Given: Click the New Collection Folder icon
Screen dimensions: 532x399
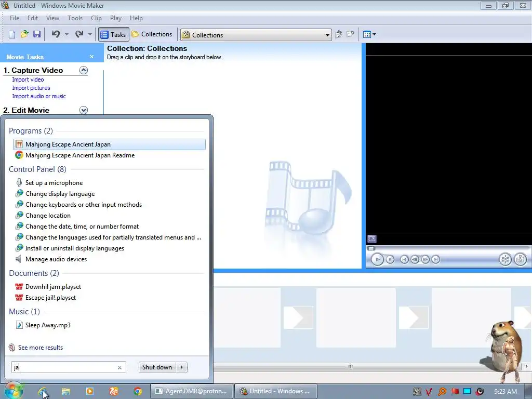Looking at the screenshot, I should [x=350, y=34].
